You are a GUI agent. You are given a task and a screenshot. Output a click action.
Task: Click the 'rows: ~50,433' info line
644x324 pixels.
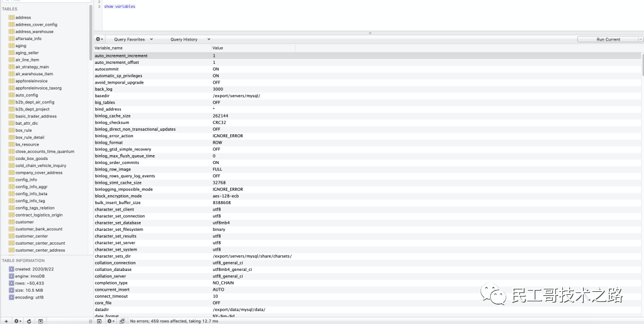[30, 283]
